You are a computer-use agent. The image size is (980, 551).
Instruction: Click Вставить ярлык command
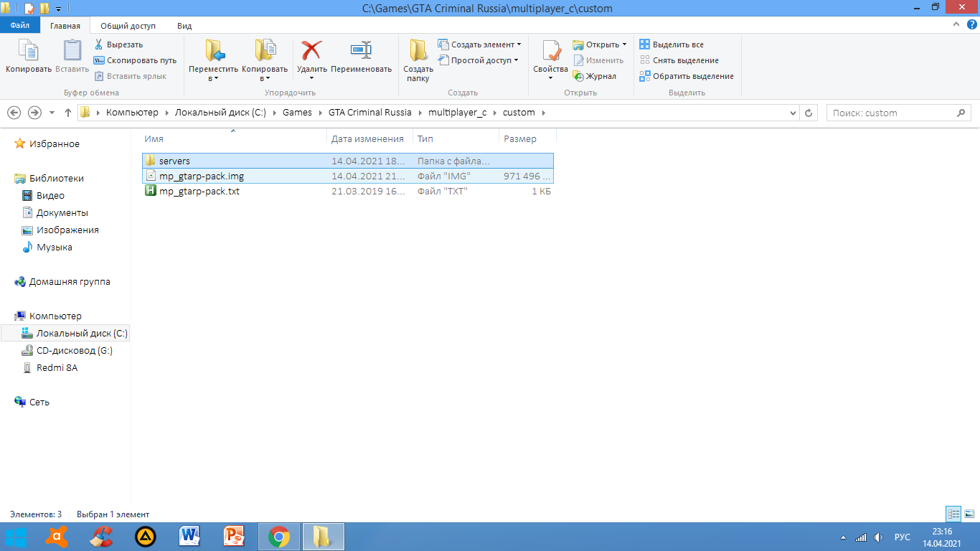[130, 76]
